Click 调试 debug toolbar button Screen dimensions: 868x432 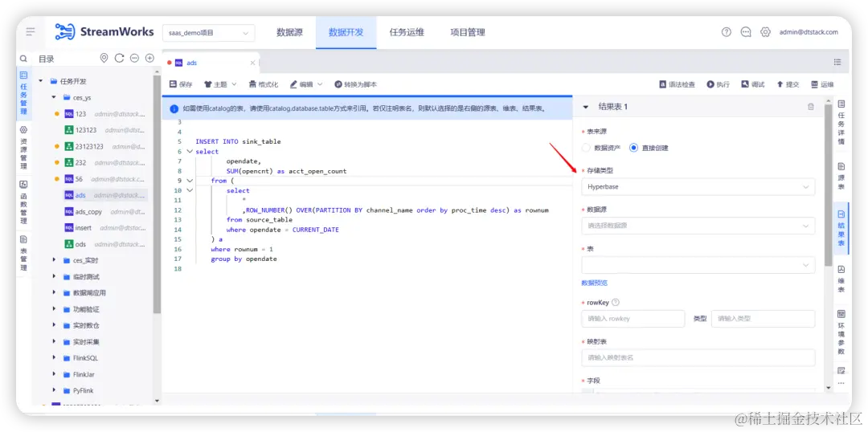753,84
